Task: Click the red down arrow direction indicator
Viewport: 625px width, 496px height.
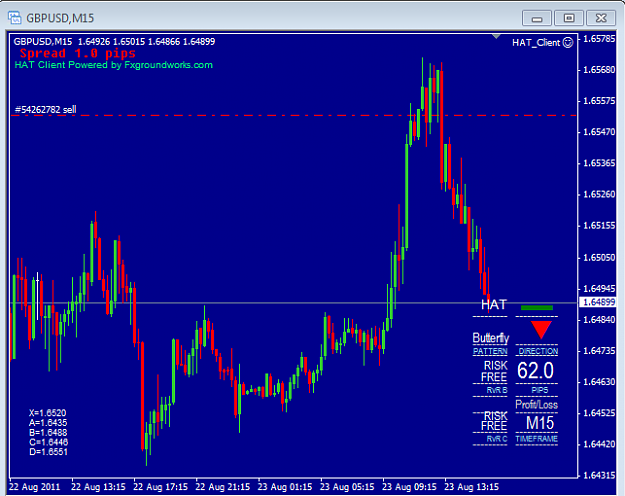Action: coord(541,330)
